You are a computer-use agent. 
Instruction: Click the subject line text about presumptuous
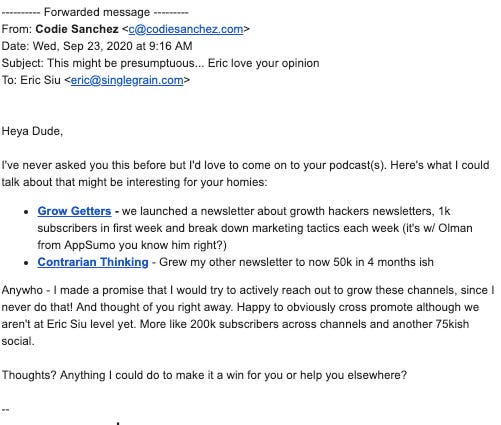[183, 63]
